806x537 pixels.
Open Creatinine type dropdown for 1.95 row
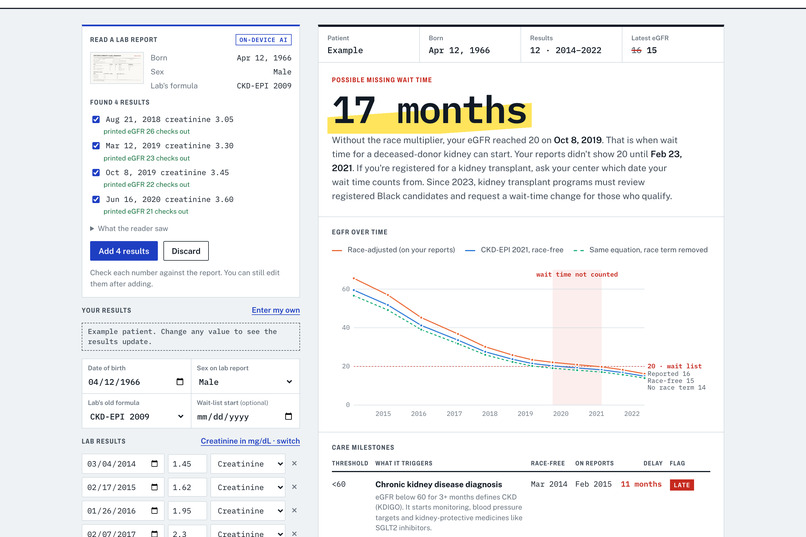pos(248,511)
